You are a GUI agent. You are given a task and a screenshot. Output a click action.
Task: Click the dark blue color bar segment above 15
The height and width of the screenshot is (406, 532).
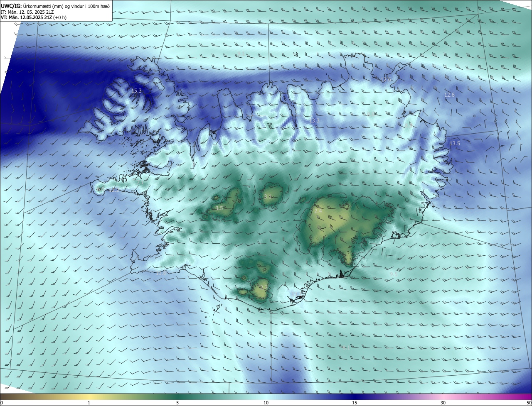(x=355, y=396)
